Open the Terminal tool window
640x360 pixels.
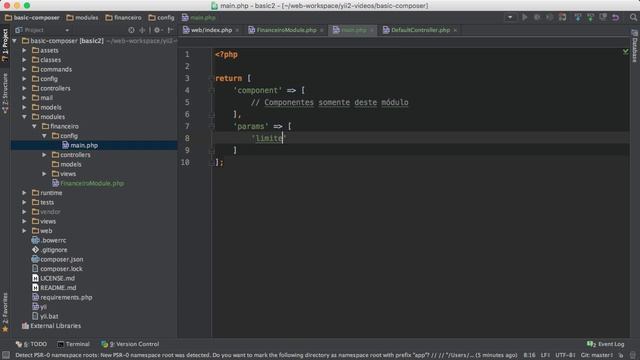click(73, 344)
